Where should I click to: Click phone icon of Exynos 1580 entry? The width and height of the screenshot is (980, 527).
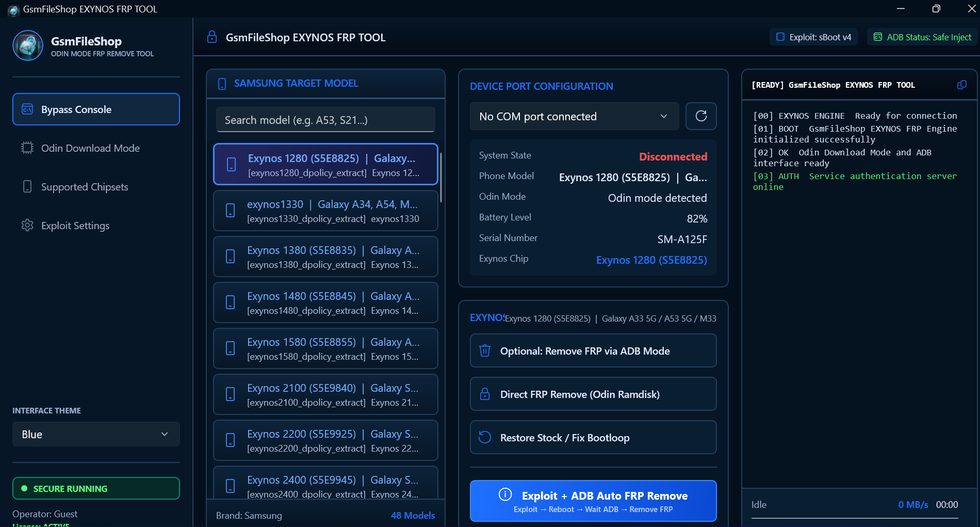[x=231, y=348]
